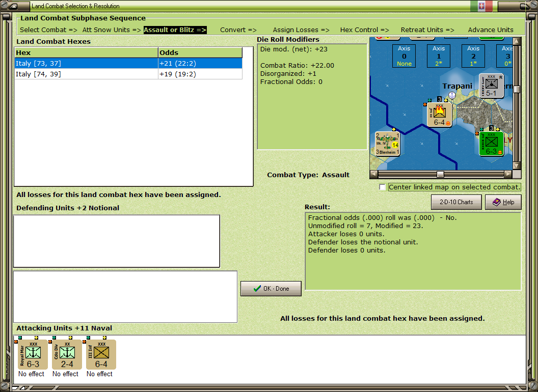Click the Defending Units empty list box

pos(117,241)
